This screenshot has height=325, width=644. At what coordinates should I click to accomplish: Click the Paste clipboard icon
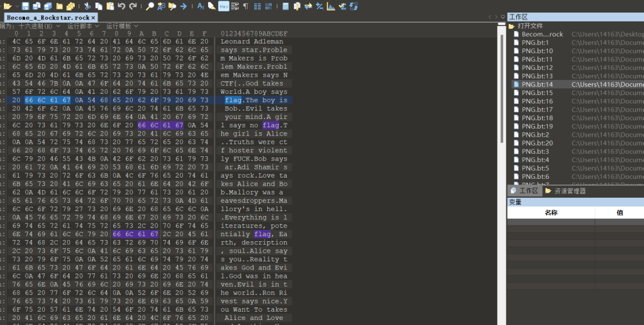(109, 6)
